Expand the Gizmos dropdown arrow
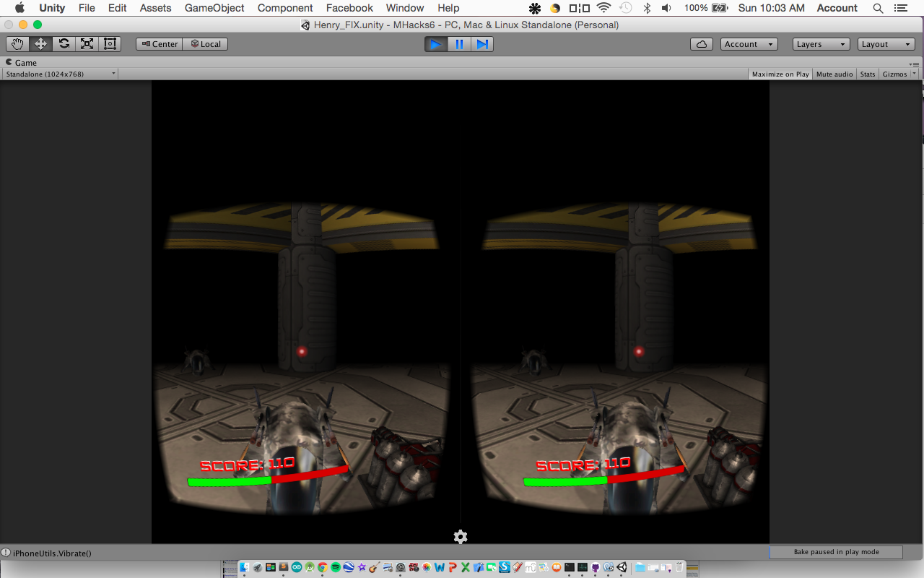924x578 pixels. coord(915,74)
